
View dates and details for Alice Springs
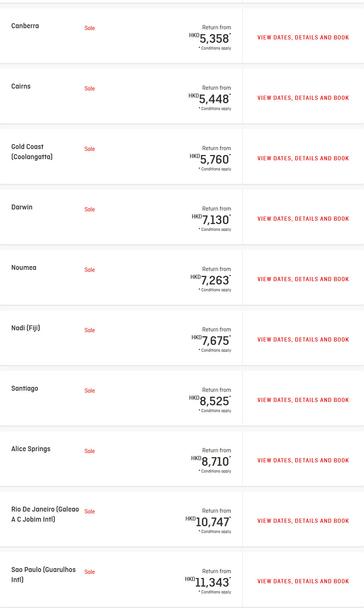pyautogui.click(x=303, y=461)
